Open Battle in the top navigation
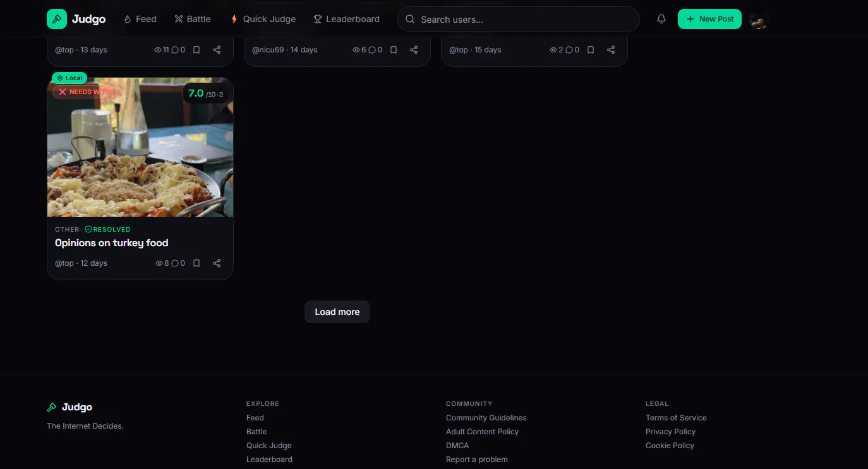Screen dimensions: 868x469 (193, 19)
